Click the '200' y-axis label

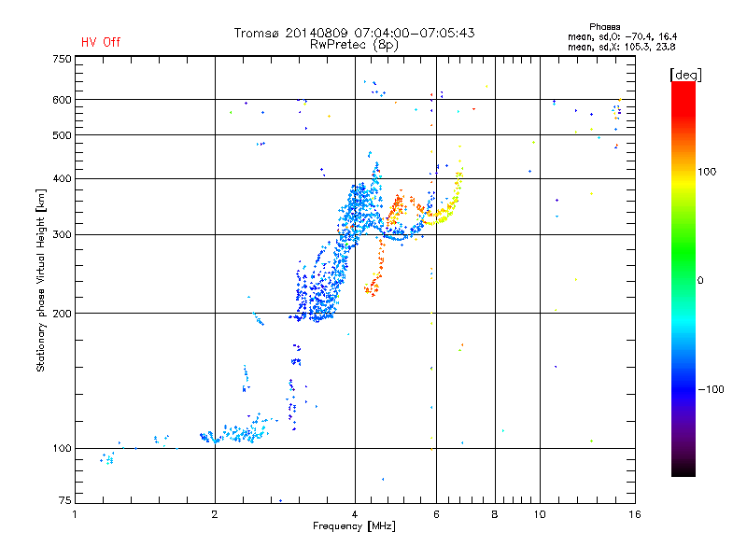[62, 314]
